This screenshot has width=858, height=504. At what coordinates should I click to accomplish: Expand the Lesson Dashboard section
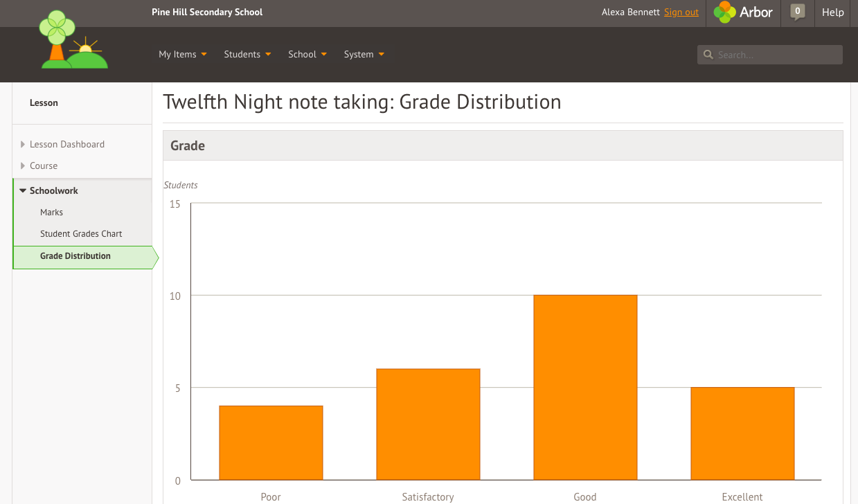pyautogui.click(x=66, y=145)
